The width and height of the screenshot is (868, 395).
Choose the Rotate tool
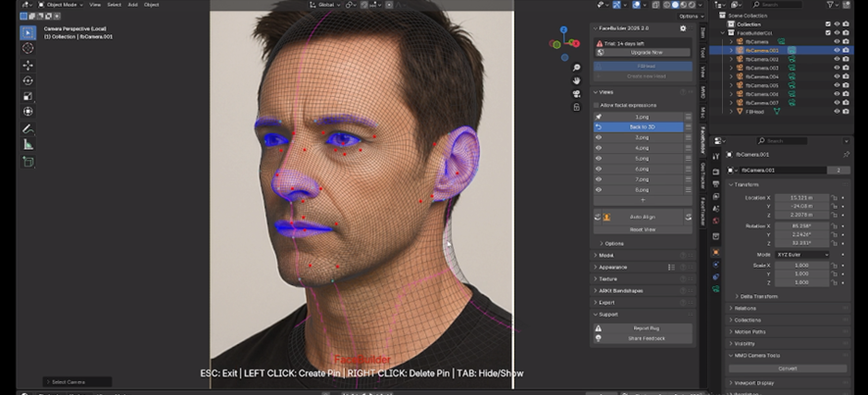pyautogui.click(x=27, y=80)
